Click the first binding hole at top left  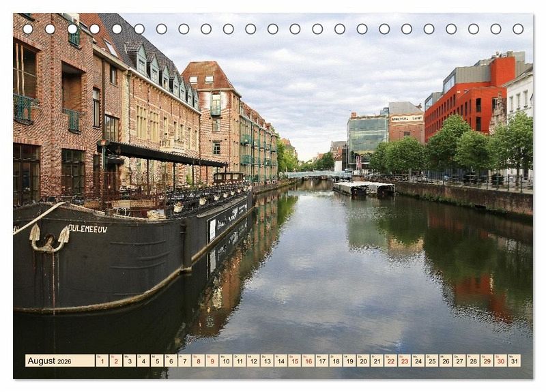28,29
